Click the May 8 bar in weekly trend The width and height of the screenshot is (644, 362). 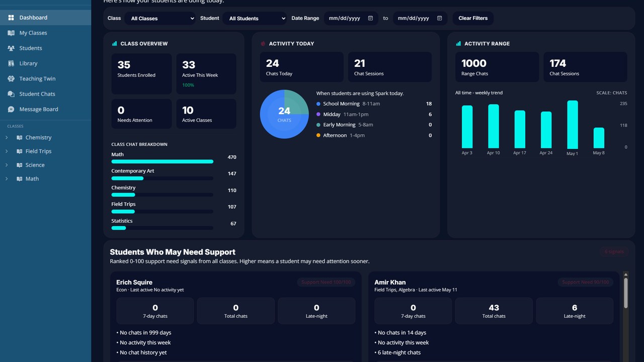pos(599,138)
